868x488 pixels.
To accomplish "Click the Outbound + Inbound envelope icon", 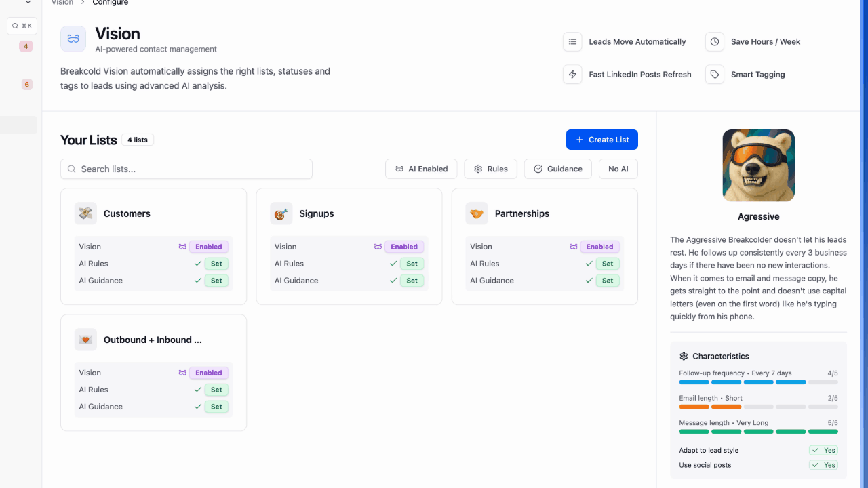I will (x=85, y=340).
